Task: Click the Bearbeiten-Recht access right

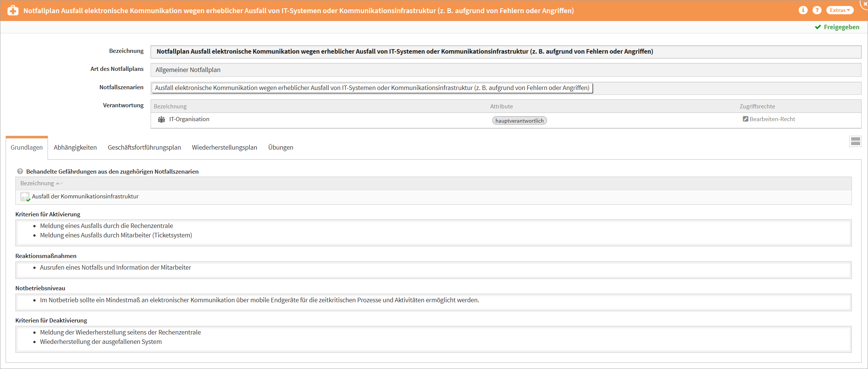Action: (x=772, y=119)
